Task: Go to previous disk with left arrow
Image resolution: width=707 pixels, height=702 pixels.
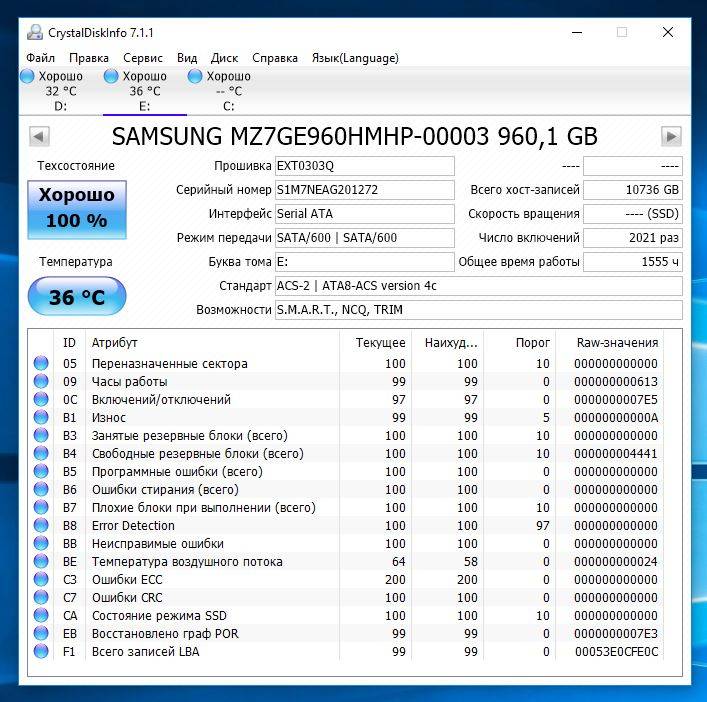Action: 39,136
